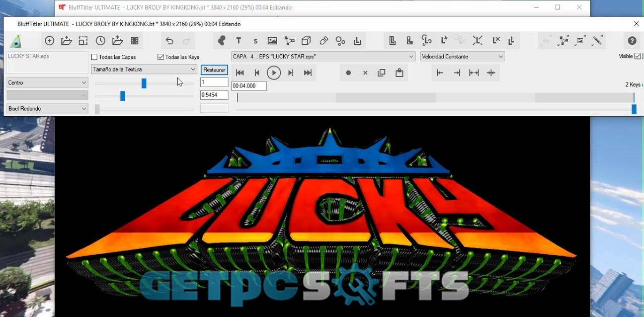The height and width of the screenshot is (317, 644).
Task: Click the L with lightning bolt icon
Action: coord(444,41)
